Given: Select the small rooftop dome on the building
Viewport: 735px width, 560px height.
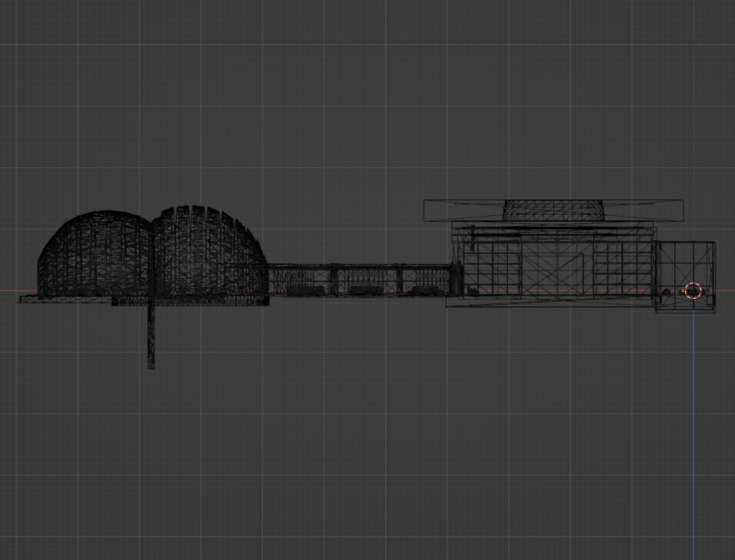Looking at the screenshot, I should (x=553, y=210).
